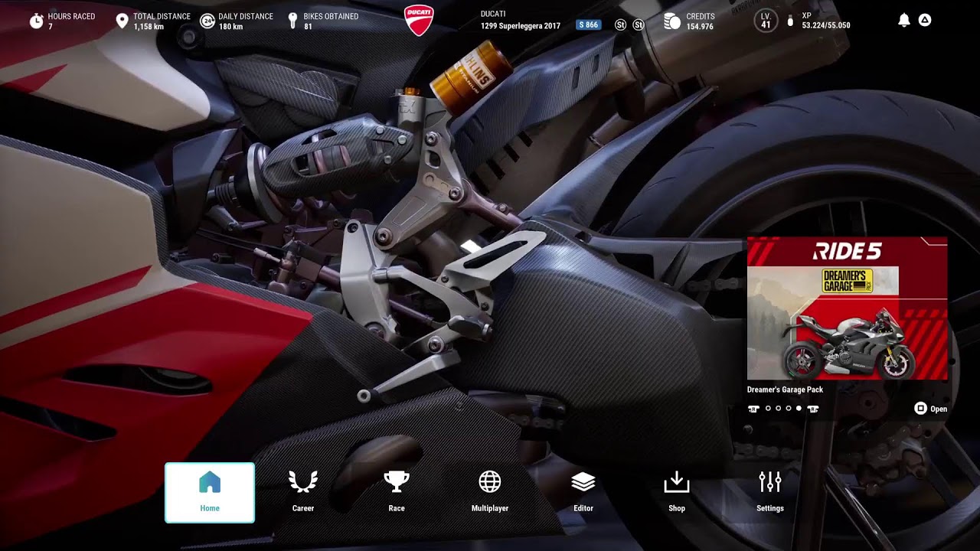Click the 'DUCATI' manufacturer label
The height and width of the screenshot is (551, 980).
click(493, 15)
